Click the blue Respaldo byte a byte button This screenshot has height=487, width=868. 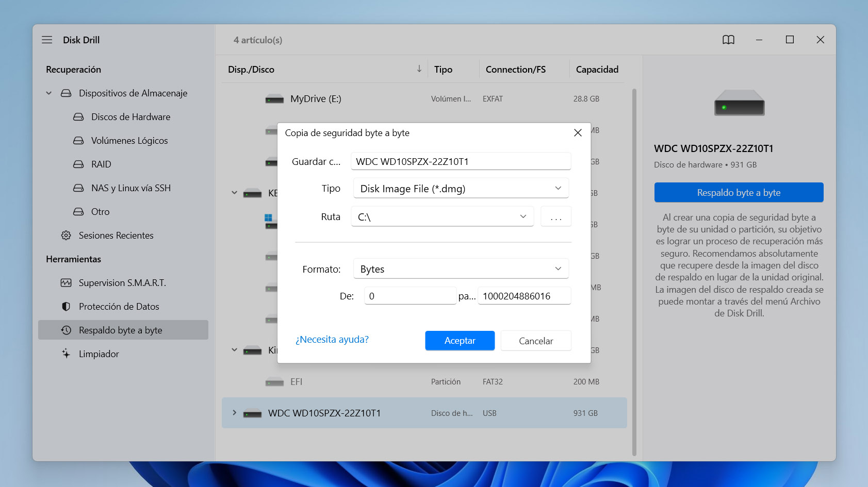(739, 192)
